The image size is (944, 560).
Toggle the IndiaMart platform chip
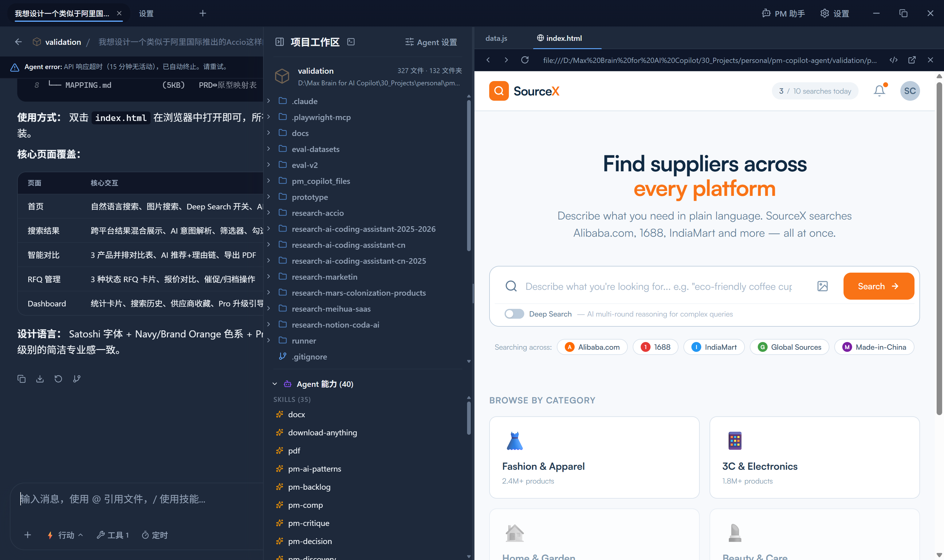coord(714,347)
